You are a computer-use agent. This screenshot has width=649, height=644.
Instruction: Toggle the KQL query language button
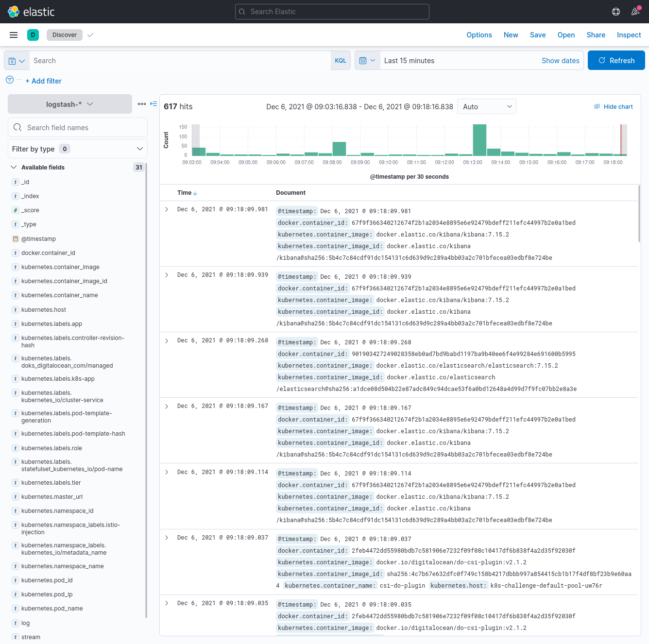coord(341,60)
